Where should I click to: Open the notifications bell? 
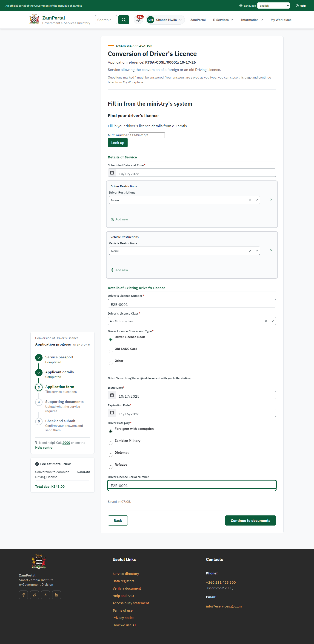point(138,20)
